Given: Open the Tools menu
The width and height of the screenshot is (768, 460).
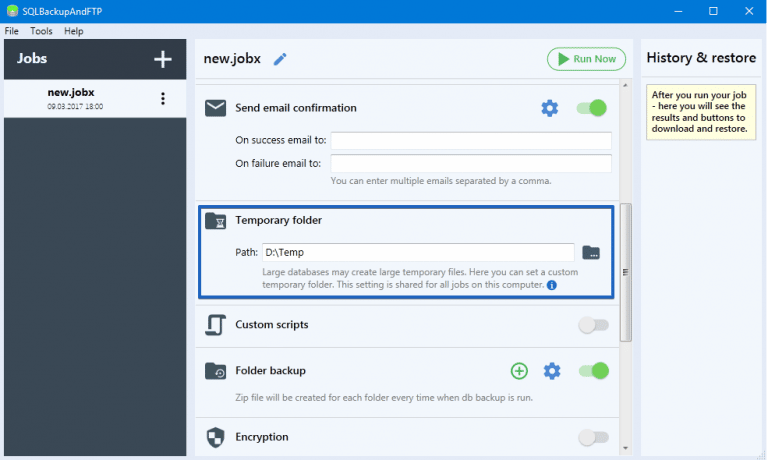Looking at the screenshot, I should coord(41,31).
